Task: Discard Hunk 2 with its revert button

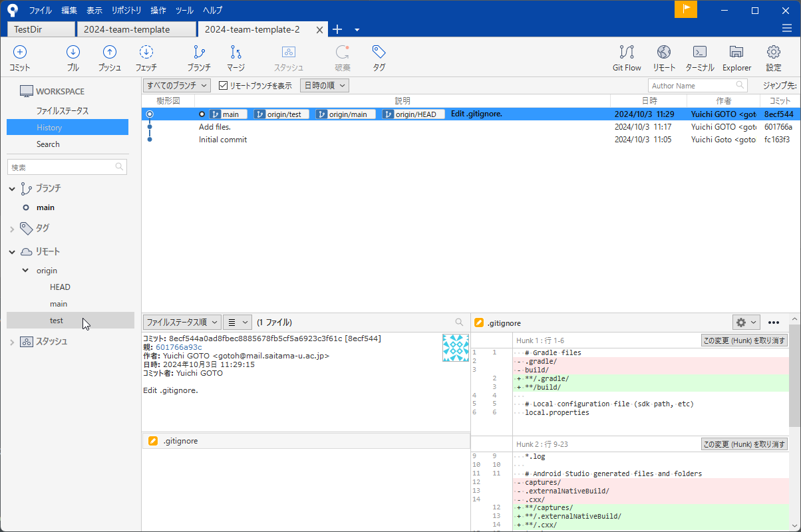Action: click(x=744, y=444)
